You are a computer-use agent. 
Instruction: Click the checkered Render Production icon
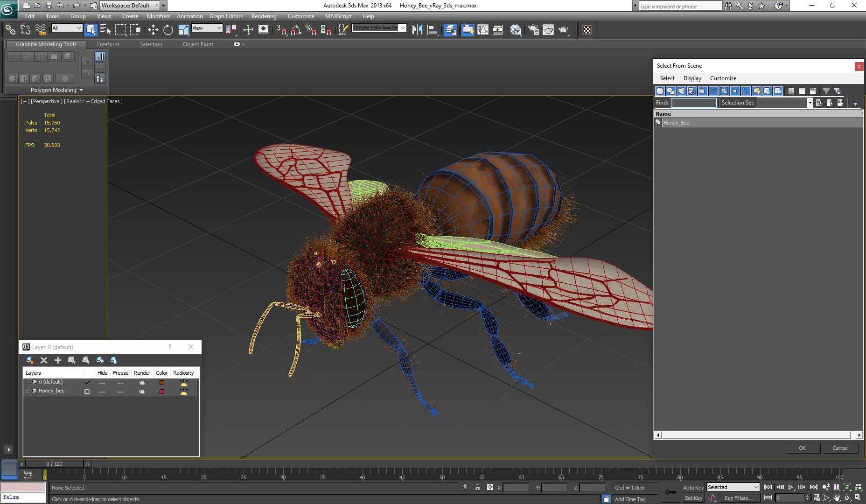(587, 30)
